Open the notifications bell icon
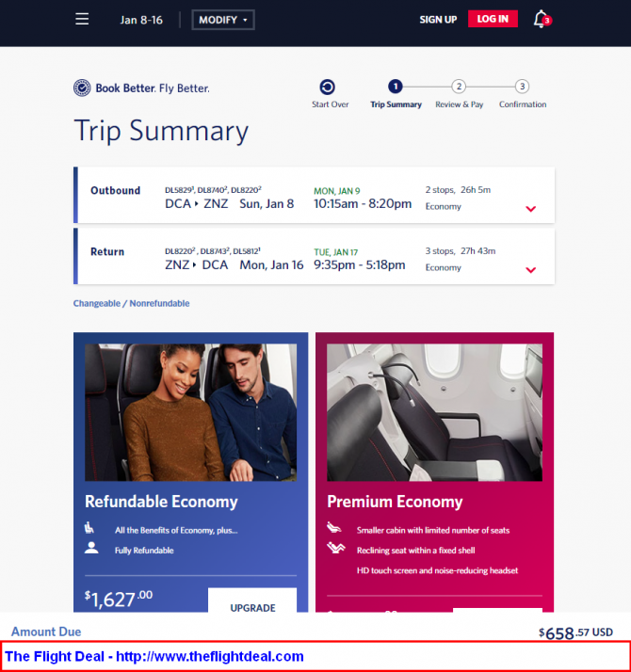Image resolution: width=631 pixels, height=672 pixels. [x=542, y=19]
